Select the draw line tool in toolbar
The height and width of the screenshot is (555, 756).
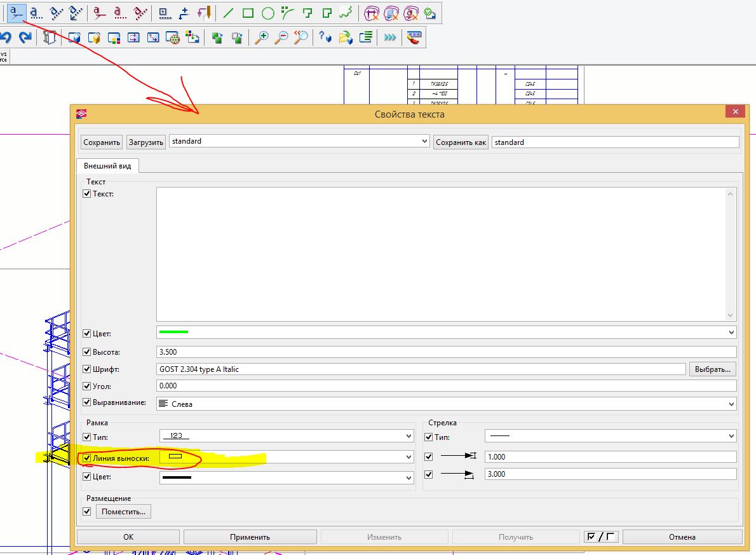pos(228,13)
